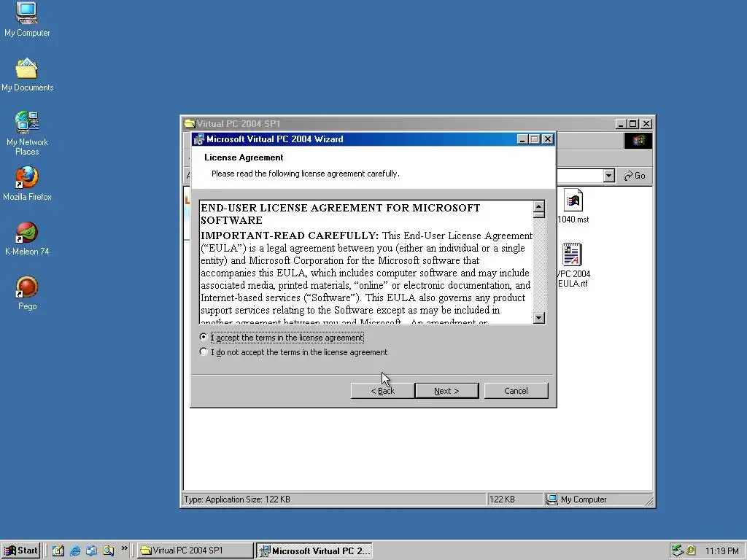This screenshot has height=560, width=747.
Task: Cancel the Virtual PC 2004 wizard
Action: pyautogui.click(x=516, y=391)
